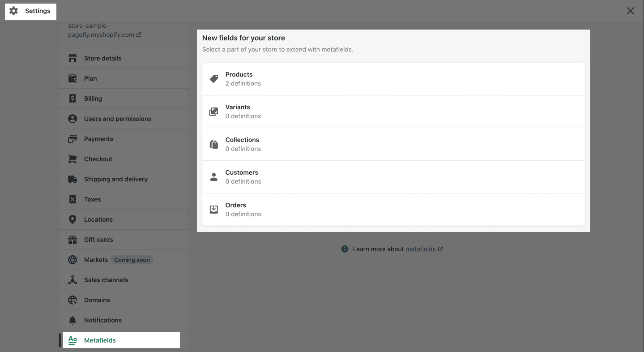Go to Gift cards settings
Viewport: 644px width, 352px height.
click(124, 240)
